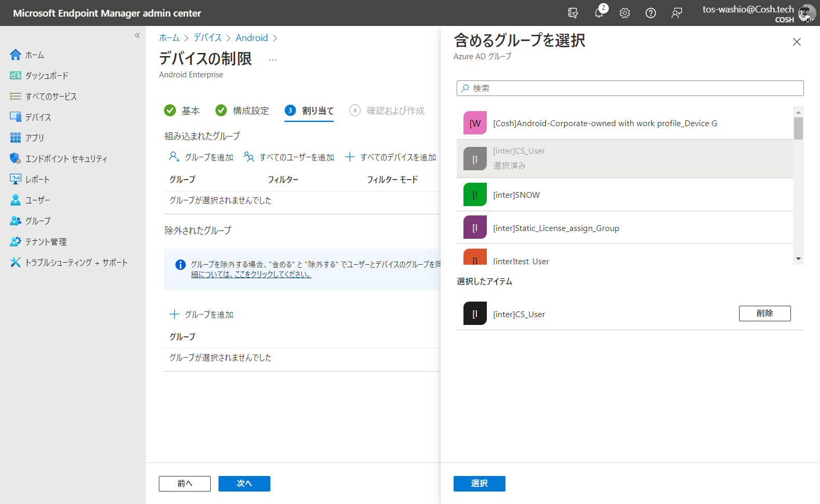820x504 pixels.
Task: Confirm with the 選択 button
Action: coord(479,483)
